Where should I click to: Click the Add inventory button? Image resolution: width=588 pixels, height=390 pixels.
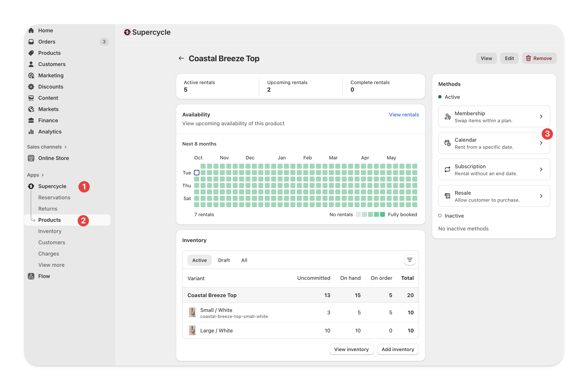[398, 349]
